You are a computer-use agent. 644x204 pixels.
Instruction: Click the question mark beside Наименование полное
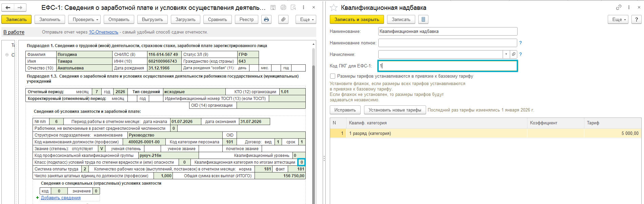[521, 43]
